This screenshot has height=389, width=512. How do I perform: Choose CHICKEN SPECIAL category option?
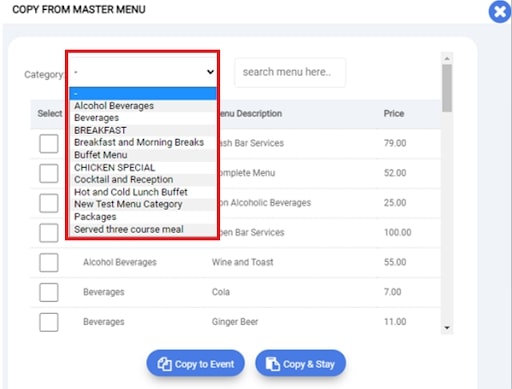click(x=143, y=167)
